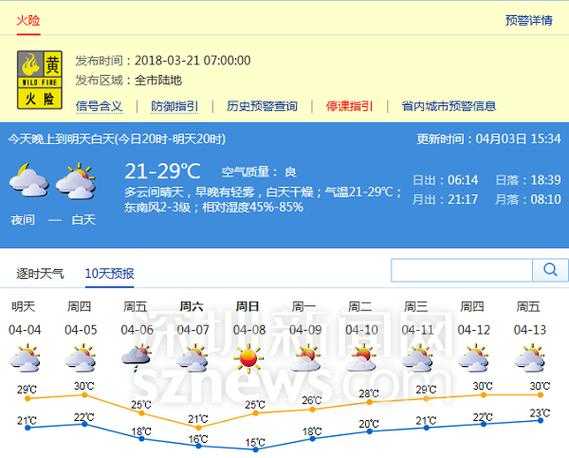Screen dimensions: 569x458
Task: Click the 周日 04-08 day header
Action: pyautogui.click(x=249, y=318)
